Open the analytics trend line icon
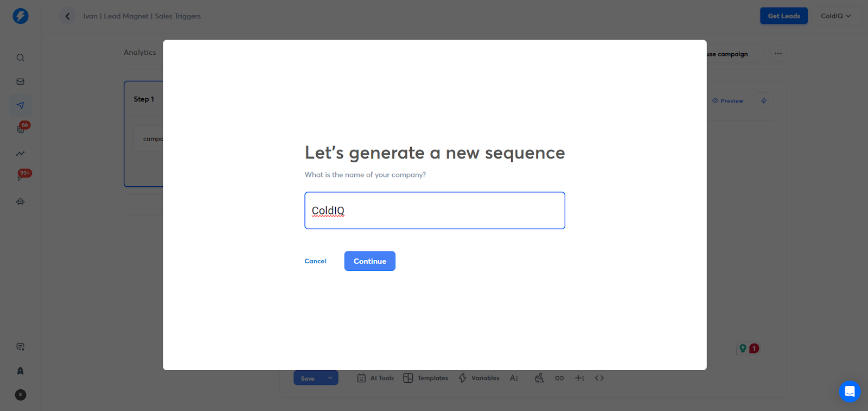 pyautogui.click(x=21, y=154)
